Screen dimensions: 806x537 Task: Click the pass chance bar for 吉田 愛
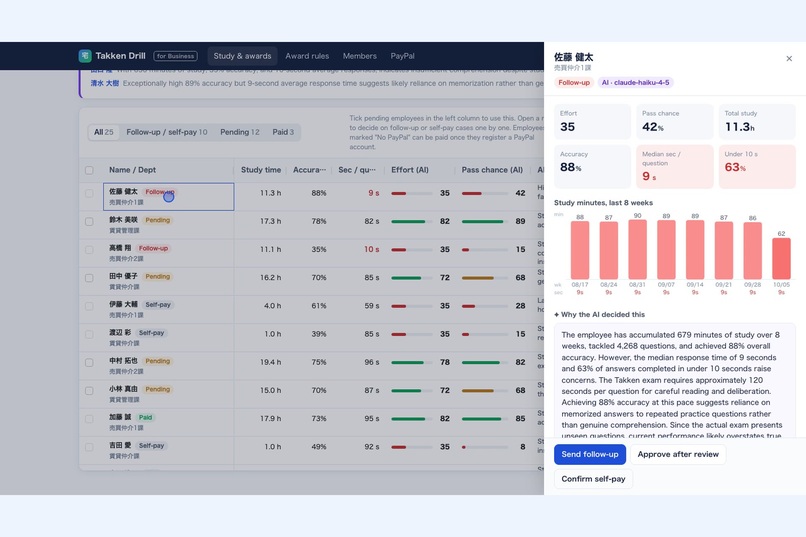point(485,447)
